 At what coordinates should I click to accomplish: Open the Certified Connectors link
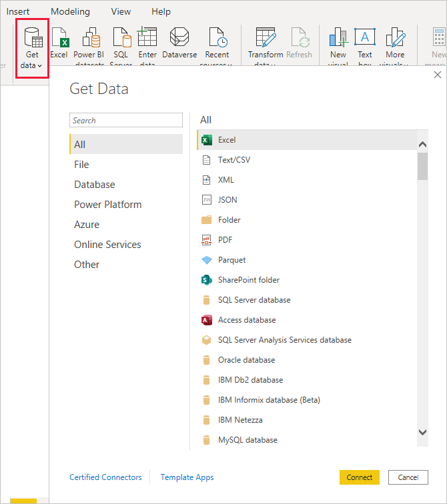coord(105,477)
